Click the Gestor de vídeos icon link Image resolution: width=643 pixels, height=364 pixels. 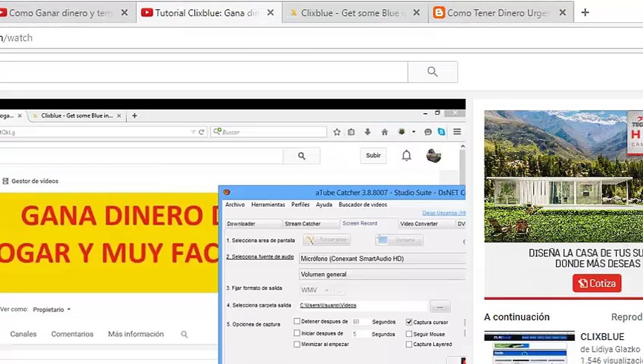pos(6,181)
